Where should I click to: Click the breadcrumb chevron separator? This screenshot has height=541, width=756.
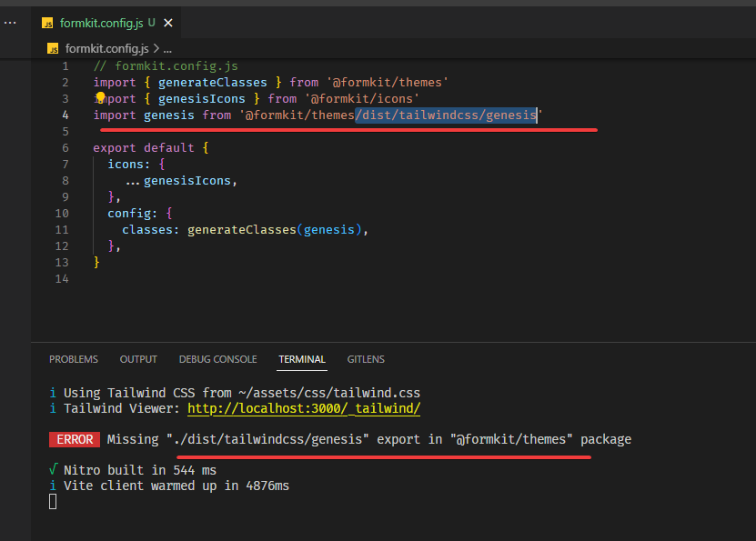[156, 49]
